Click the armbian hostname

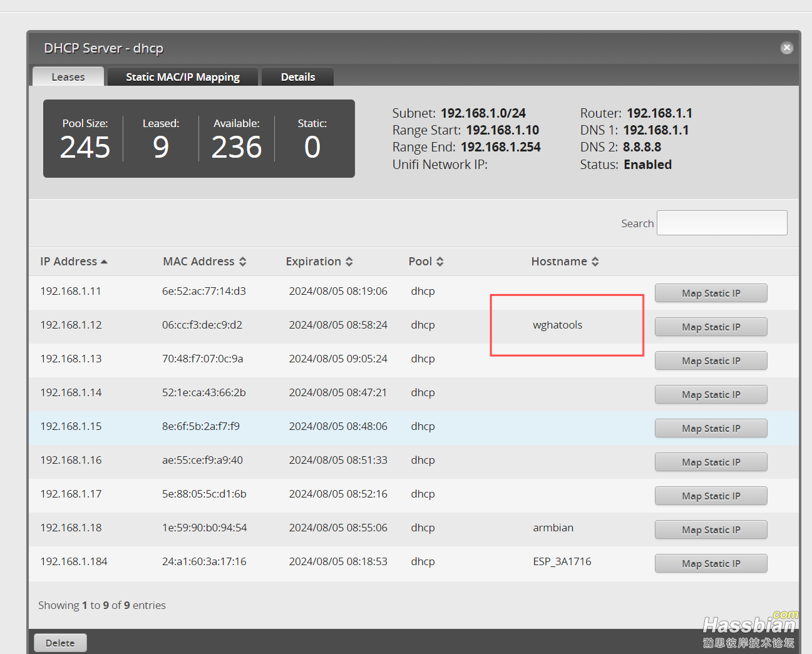tap(553, 528)
